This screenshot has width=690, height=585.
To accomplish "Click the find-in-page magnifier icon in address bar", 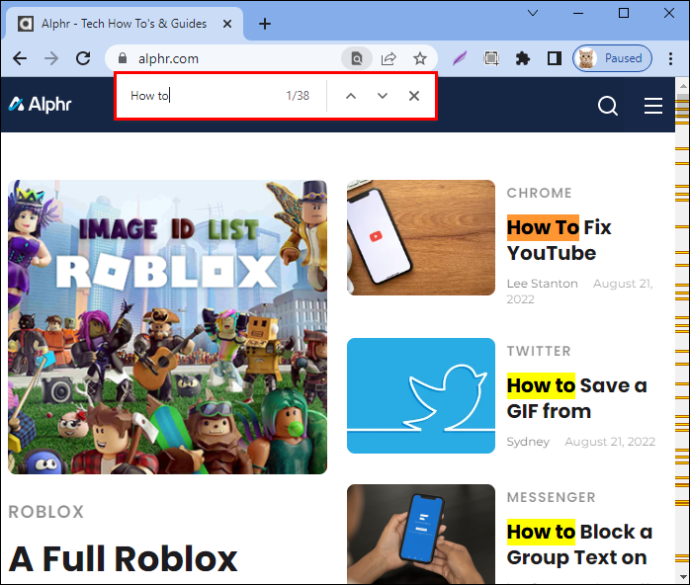I will 357,58.
